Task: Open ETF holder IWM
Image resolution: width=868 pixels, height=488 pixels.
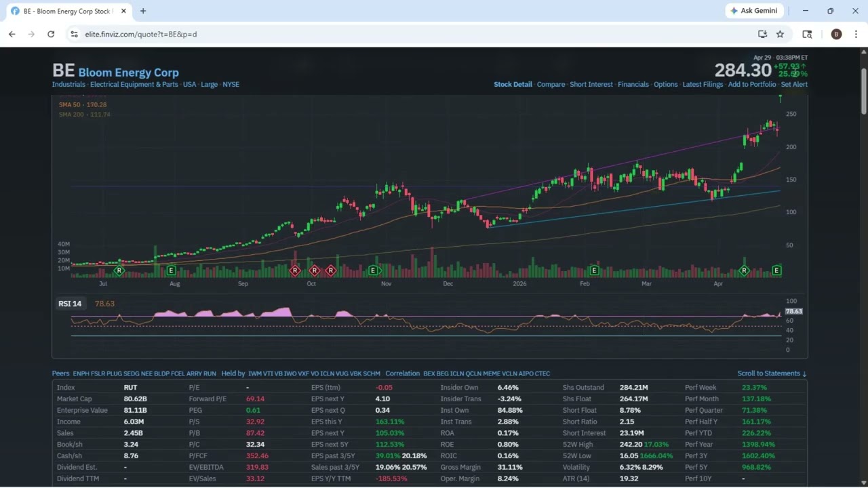Action: [255, 373]
